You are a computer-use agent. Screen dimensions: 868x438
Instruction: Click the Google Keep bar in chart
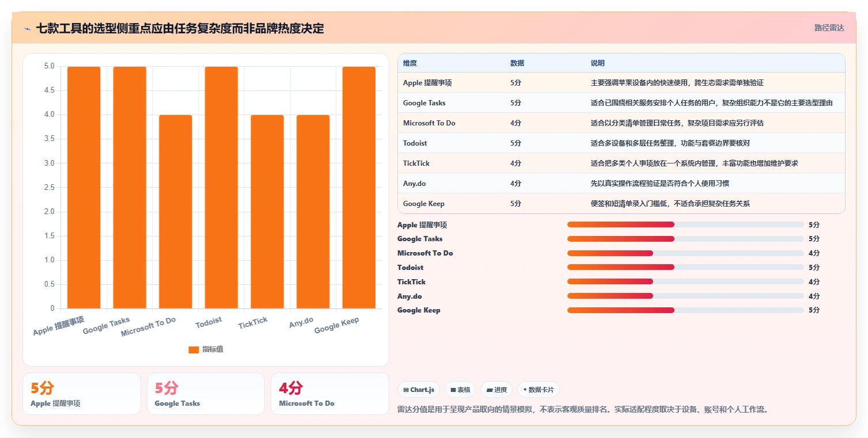(x=359, y=188)
